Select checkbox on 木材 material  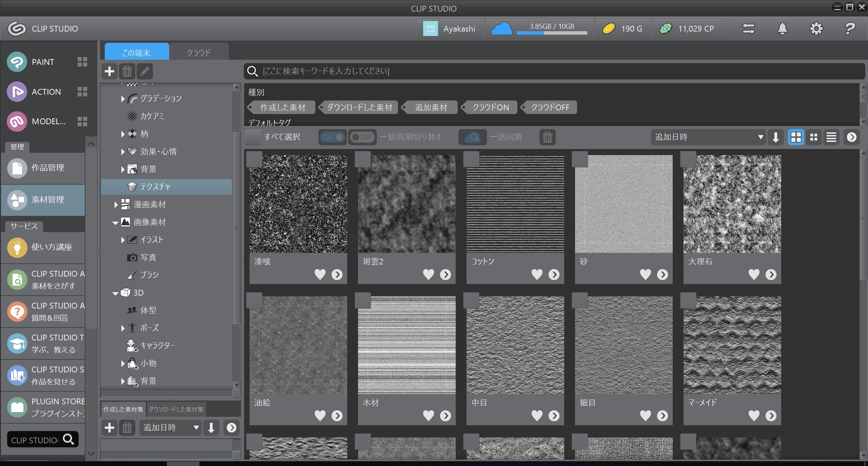click(362, 300)
